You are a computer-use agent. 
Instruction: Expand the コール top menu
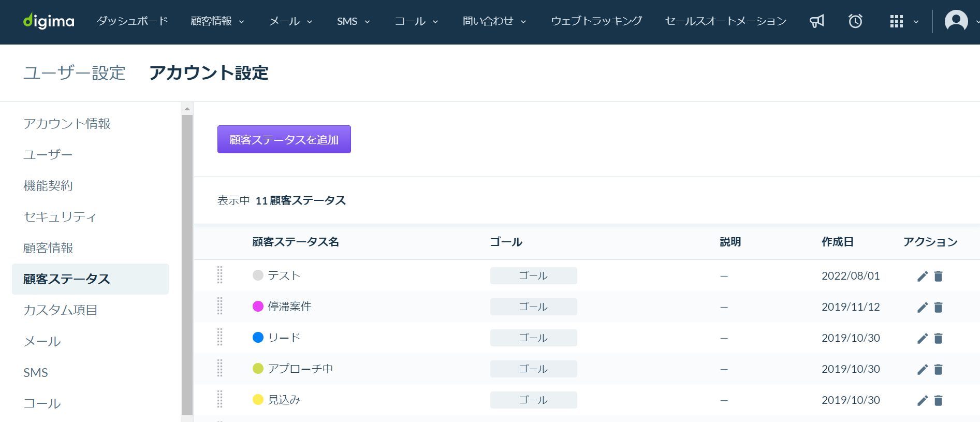click(x=417, y=21)
